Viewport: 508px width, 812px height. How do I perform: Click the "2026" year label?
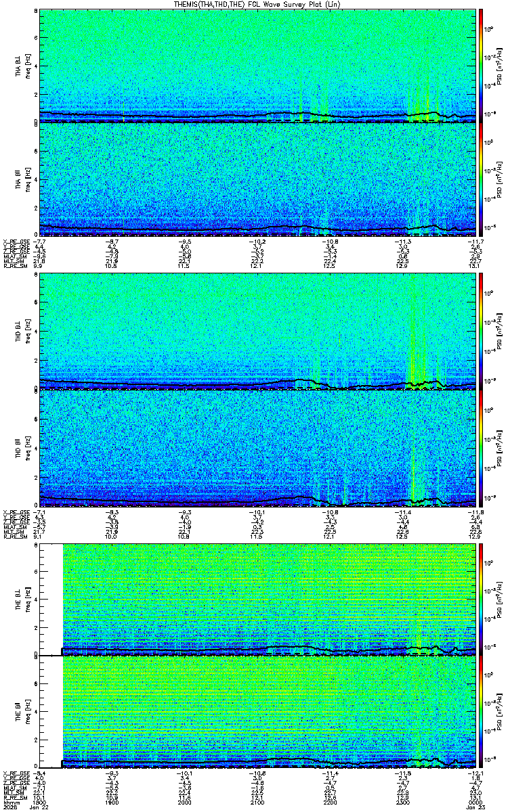point(9,807)
